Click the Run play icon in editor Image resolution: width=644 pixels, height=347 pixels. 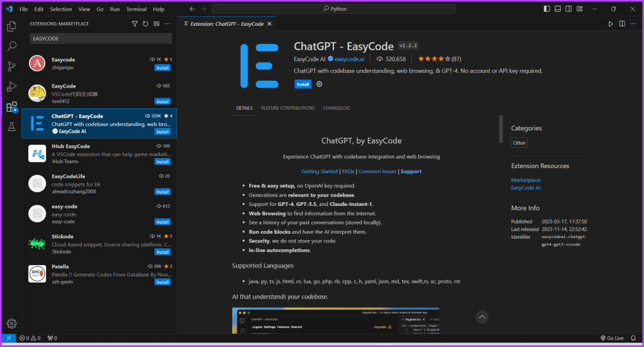pos(611,24)
